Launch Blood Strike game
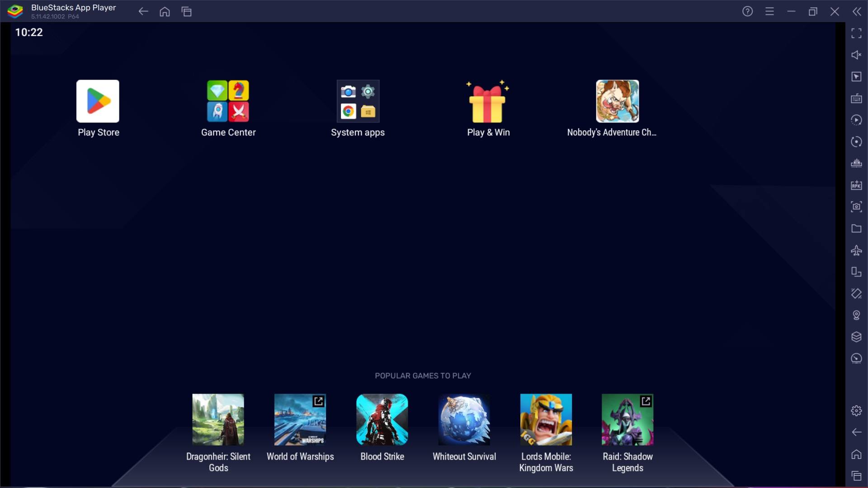Image resolution: width=868 pixels, height=488 pixels. pos(382,419)
